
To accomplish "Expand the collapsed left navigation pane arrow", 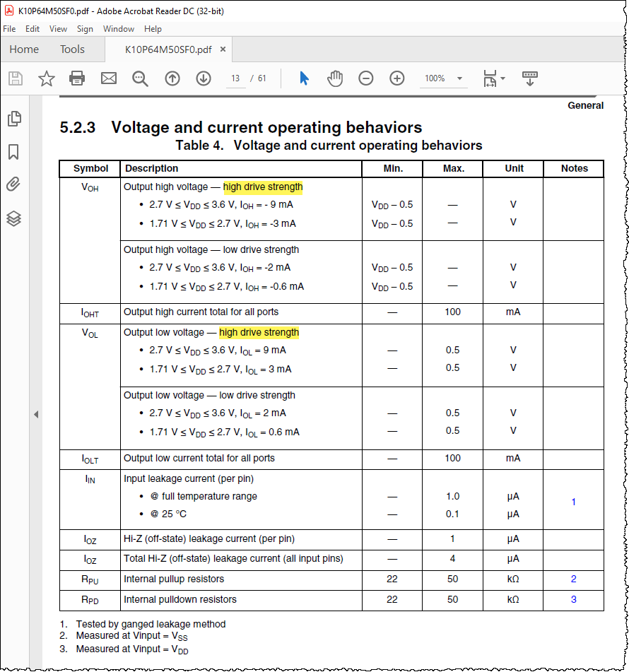I will click(x=36, y=415).
